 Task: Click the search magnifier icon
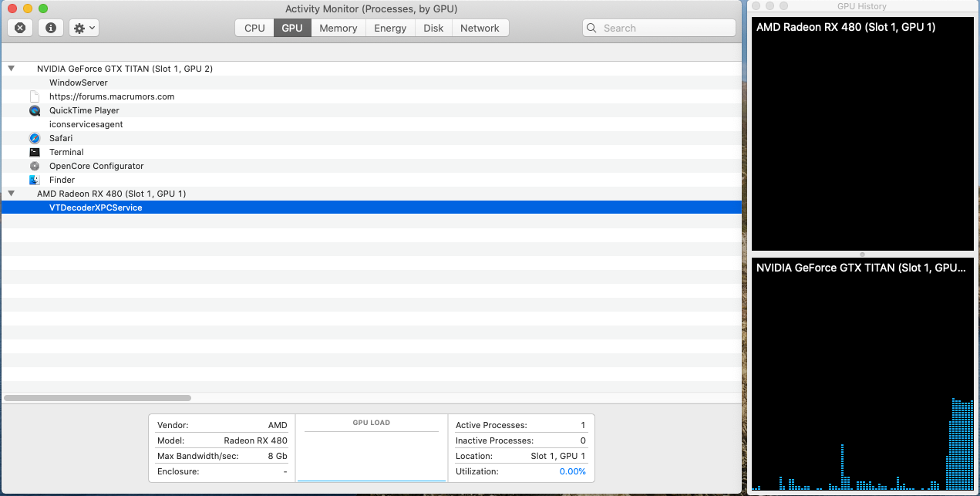coord(592,28)
